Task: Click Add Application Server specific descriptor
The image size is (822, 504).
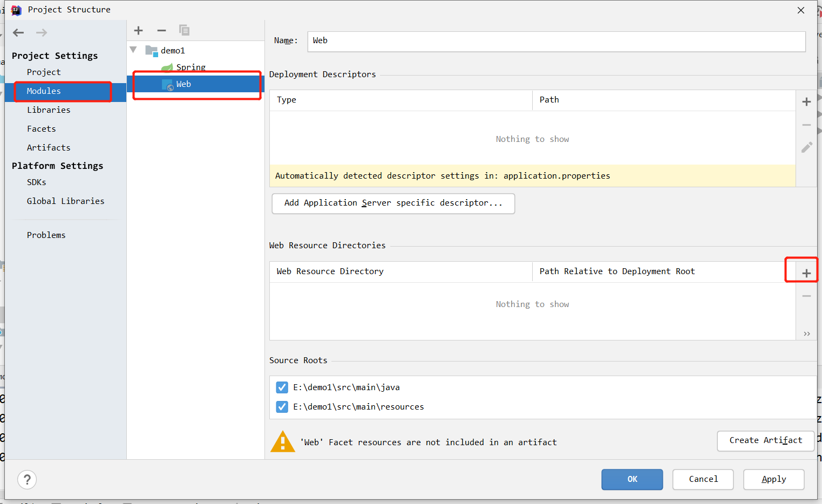Action: tap(393, 203)
